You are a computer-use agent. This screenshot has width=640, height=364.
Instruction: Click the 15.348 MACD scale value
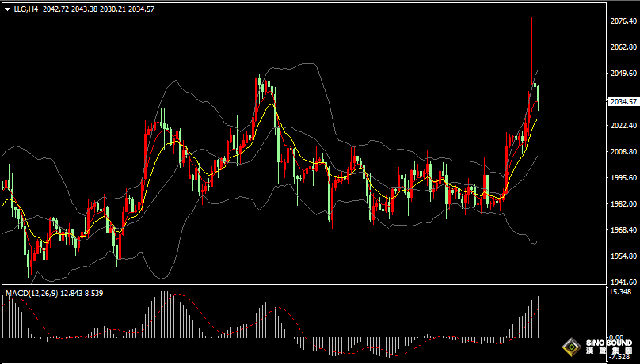pos(619,293)
